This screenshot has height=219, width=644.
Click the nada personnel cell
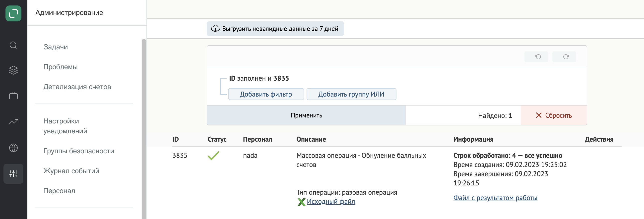point(250,156)
